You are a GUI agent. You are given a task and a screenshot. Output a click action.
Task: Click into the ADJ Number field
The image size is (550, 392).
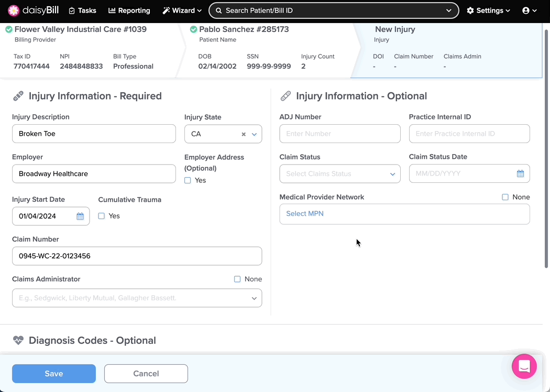coord(340,134)
